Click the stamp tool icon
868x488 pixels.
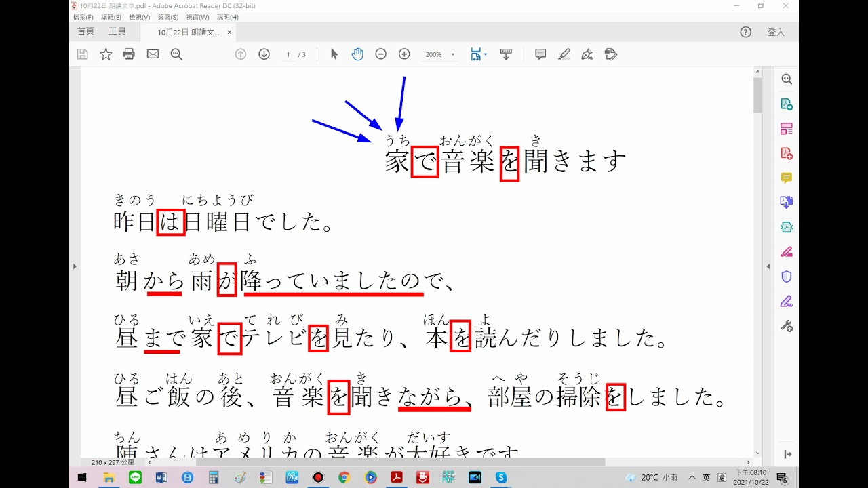pyautogui.click(x=611, y=54)
